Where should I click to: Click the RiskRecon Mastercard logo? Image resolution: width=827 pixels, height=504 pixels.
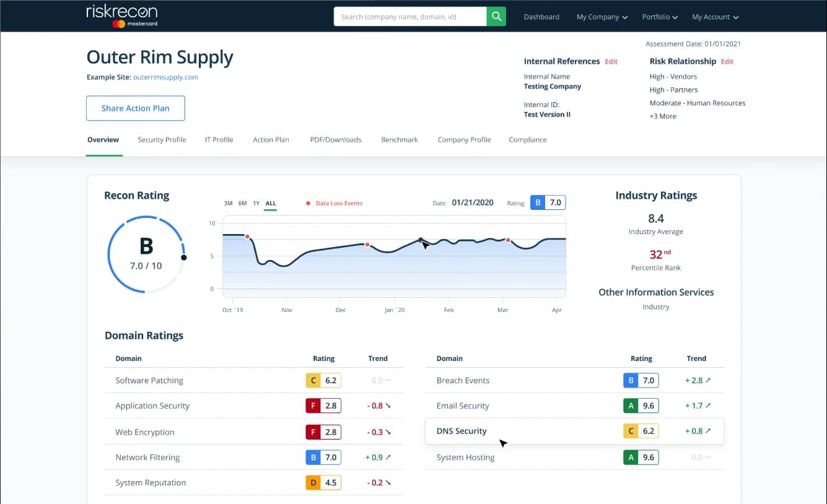[x=122, y=16]
